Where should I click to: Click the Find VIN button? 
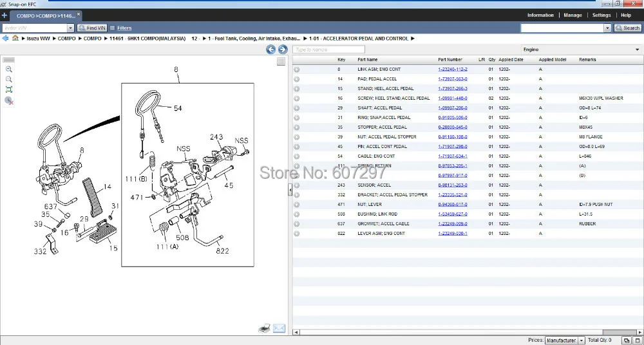[x=92, y=28]
